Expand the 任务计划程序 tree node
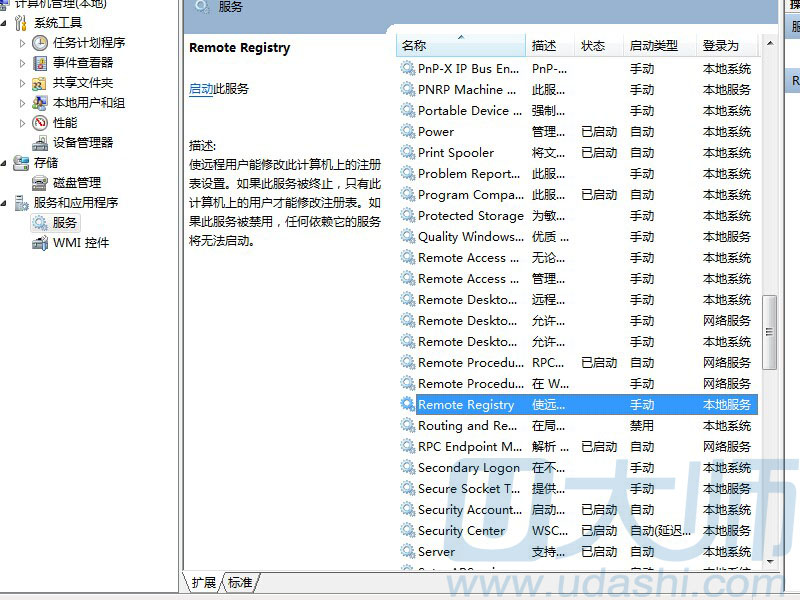The image size is (800, 600). pyautogui.click(x=24, y=43)
